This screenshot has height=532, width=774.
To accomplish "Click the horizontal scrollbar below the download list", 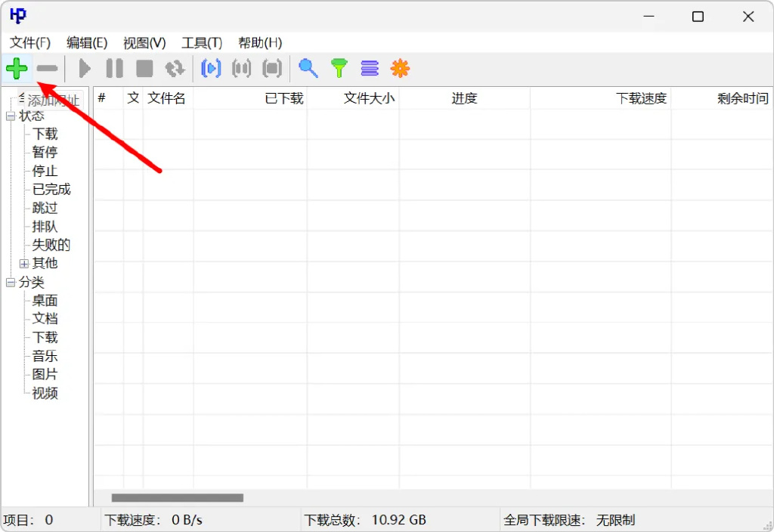I will (x=178, y=498).
